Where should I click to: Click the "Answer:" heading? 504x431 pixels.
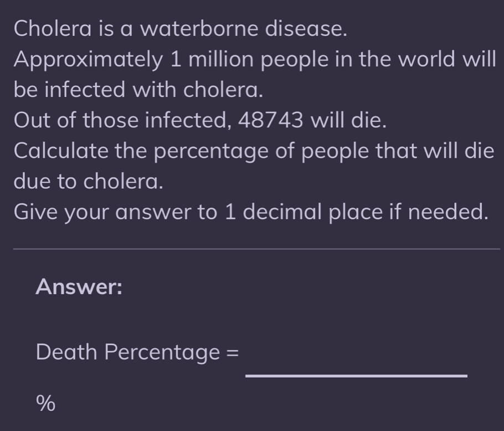pos(79,287)
